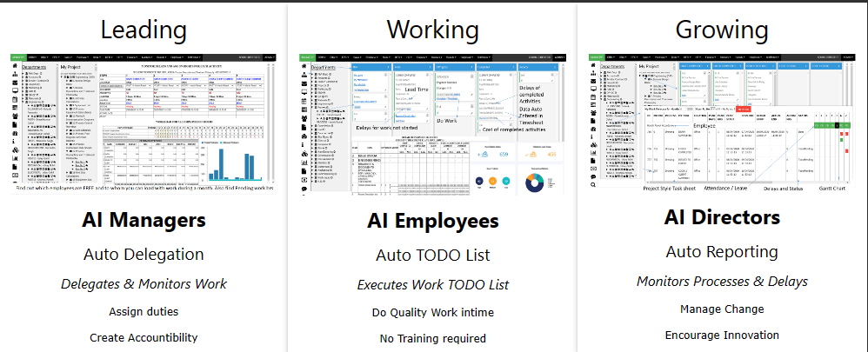Open bar chart icon in Leading screenshot sidebar

[x=15, y=157]
